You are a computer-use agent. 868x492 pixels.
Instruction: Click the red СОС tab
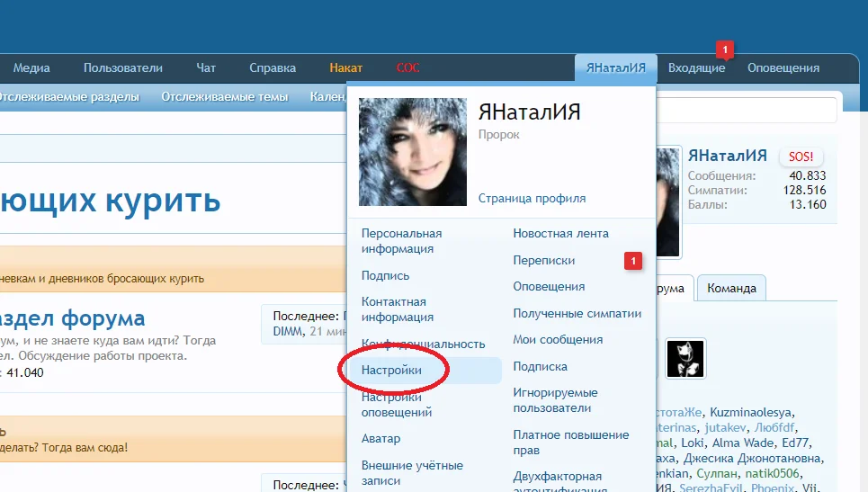coord(408,68)
